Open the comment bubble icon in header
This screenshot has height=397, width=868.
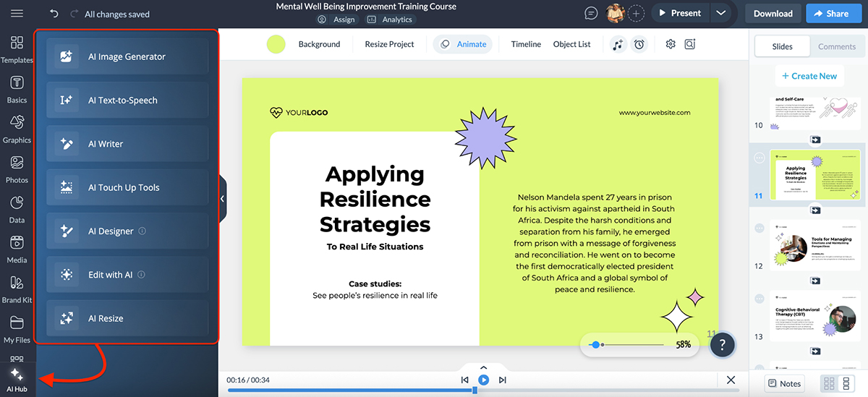[x=591, y=13]
